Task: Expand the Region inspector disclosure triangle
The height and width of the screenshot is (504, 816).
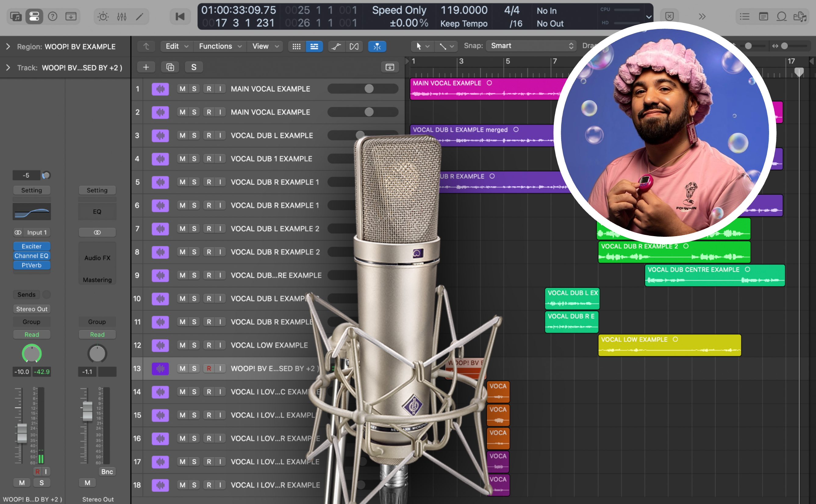Action: (8, 46)
